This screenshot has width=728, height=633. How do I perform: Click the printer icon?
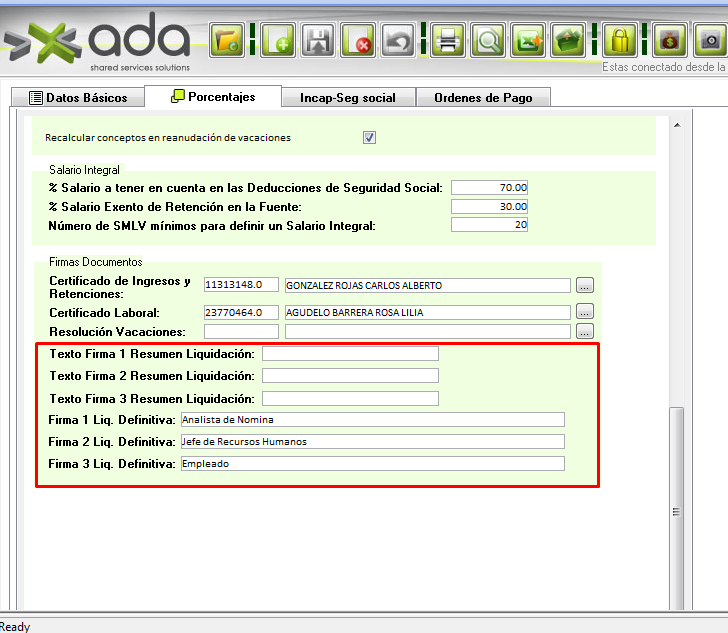coord(448,41)
